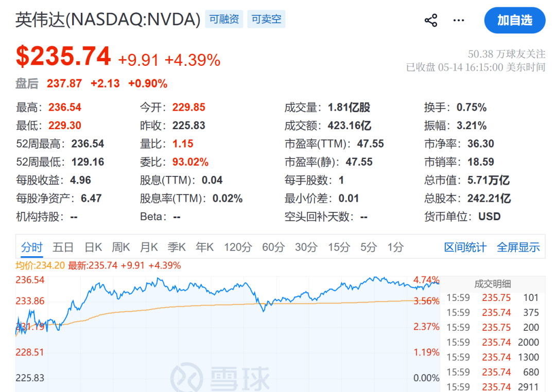Click the trade row with volume 2000
Viewport: 556px width, 392px height.
493,343
